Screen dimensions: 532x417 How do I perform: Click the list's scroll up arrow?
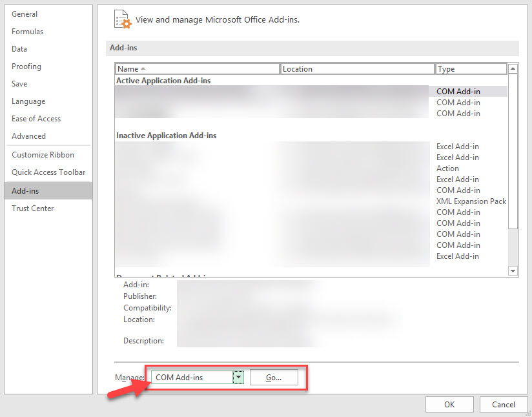click(x=513, y=69)
